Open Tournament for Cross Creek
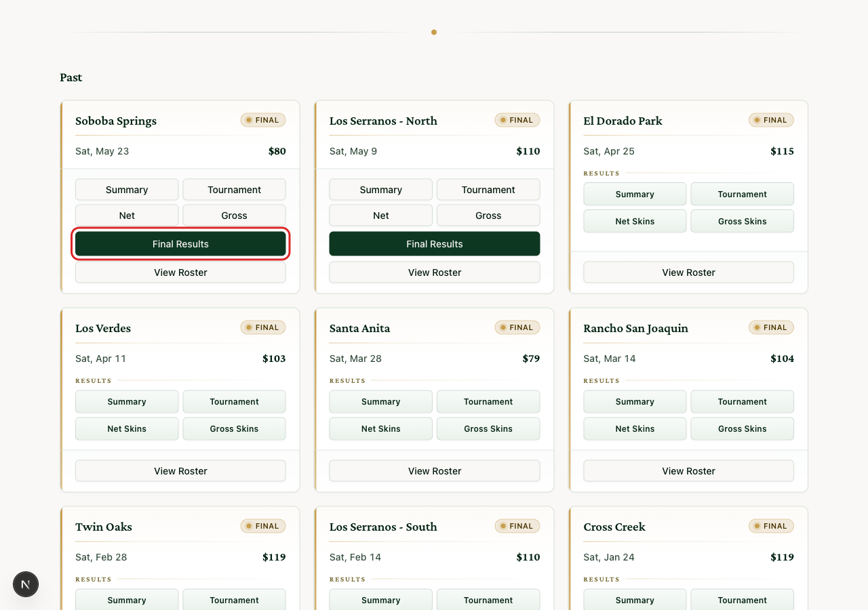The image size is (868, 610). [742, 600]
